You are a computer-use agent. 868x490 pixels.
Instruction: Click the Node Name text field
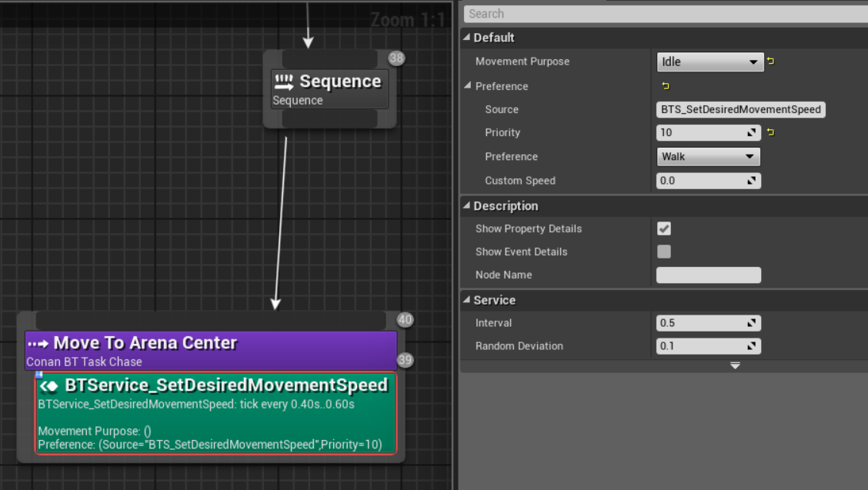pos(708,275)
